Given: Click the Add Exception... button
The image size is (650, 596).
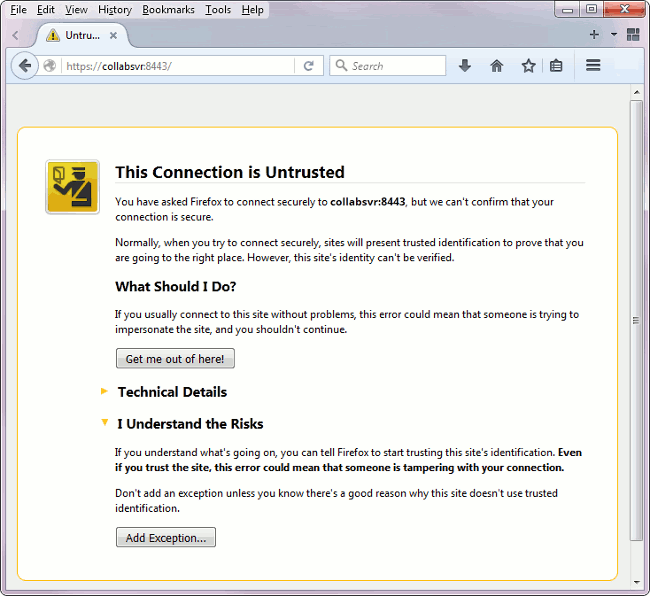Looking at the screenshot, I should [166, 538].
